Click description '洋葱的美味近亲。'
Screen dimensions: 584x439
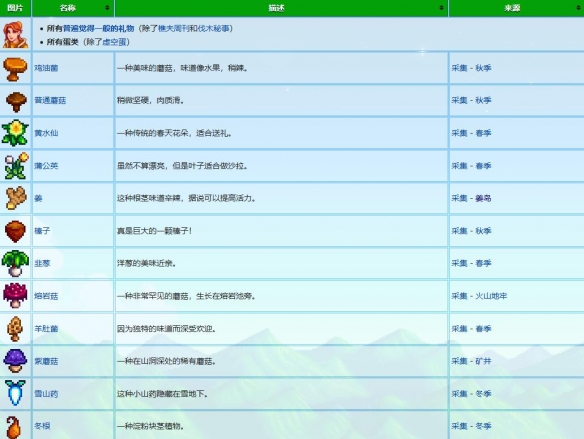click(x=147, y=263)
